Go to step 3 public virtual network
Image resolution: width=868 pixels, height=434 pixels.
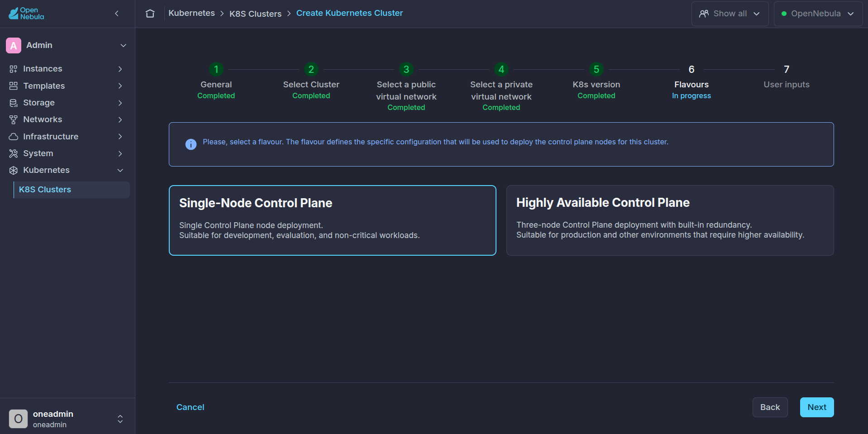406,88
